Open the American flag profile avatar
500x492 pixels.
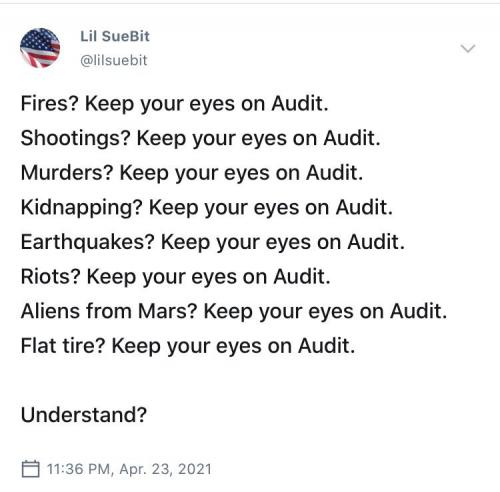pos(40,48)
